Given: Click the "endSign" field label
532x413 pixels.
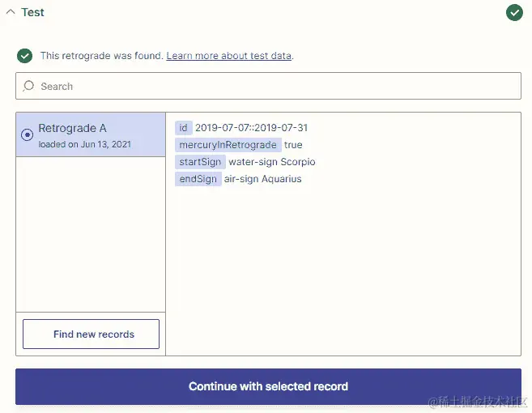Looking at the screenshot, I should [x=198, y=179].
